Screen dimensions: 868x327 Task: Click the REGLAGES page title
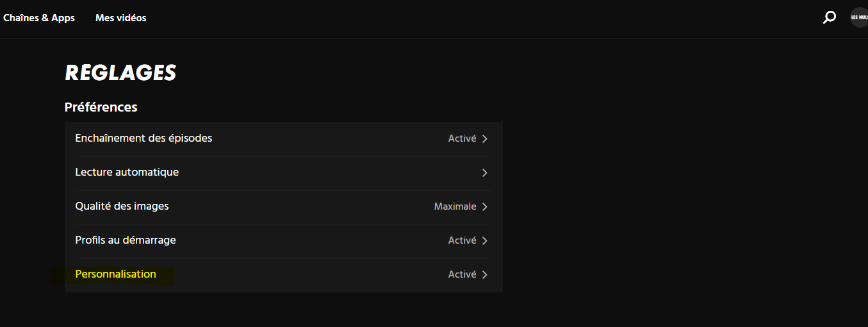pyautogui.click(x=120, y=73)
